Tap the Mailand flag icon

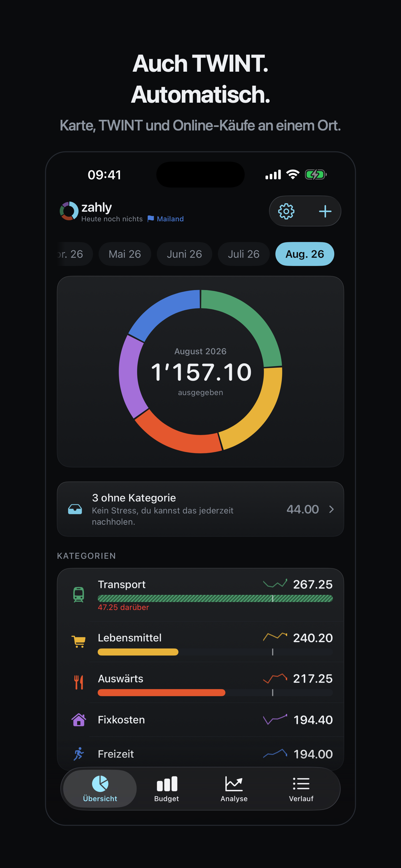(x=151, y=219)
